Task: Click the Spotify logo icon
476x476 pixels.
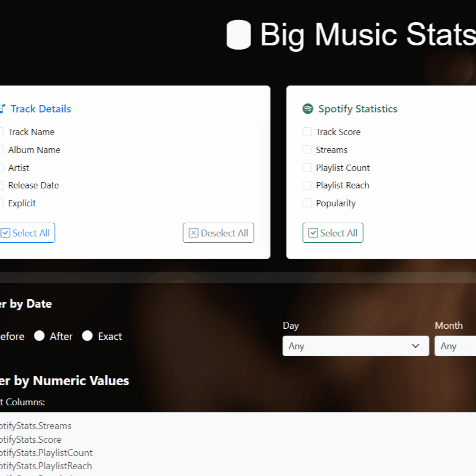Action: (308, 109)
